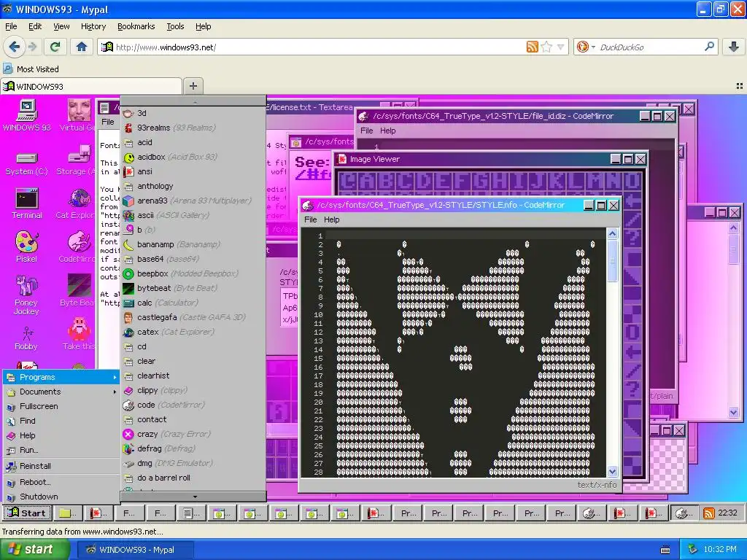Launch acidbox (Acid Box 93) program
Viewport: 747px width, 560px height.
(193, 157)
